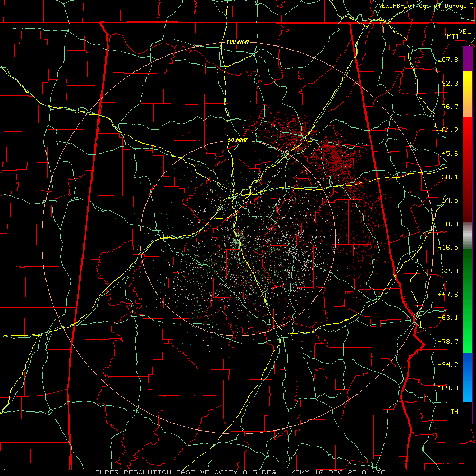Click the 50 NMI range ring label
Screen dimensions: 476x476
click(237, 140)
